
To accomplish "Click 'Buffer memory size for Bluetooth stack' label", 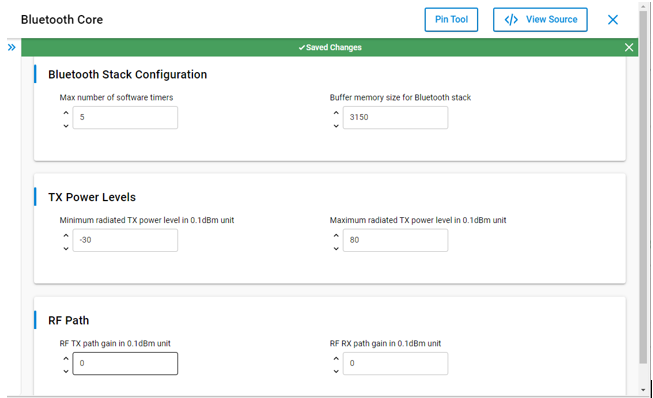I will pyautogui.click(x=400, y=97).
